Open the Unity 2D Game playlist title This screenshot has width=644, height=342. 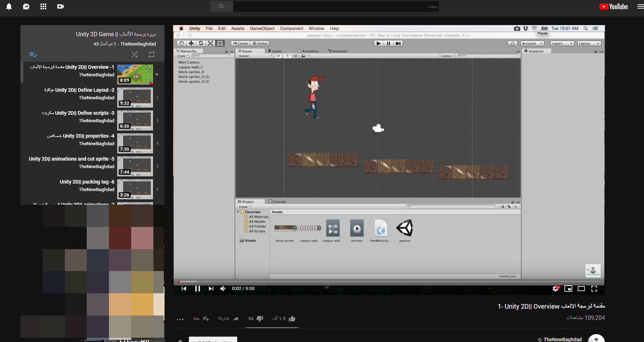116,34
